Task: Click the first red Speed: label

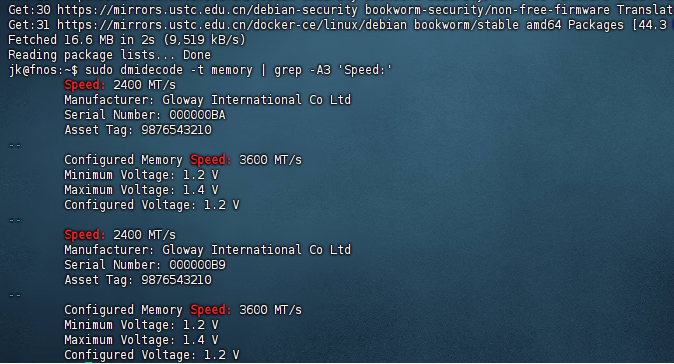Action: pos(84,85)
